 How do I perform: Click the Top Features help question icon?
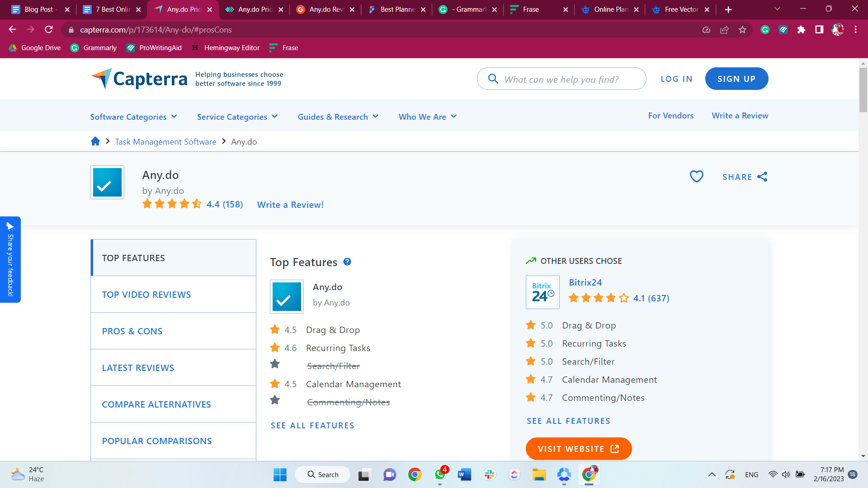coord(347,262)
